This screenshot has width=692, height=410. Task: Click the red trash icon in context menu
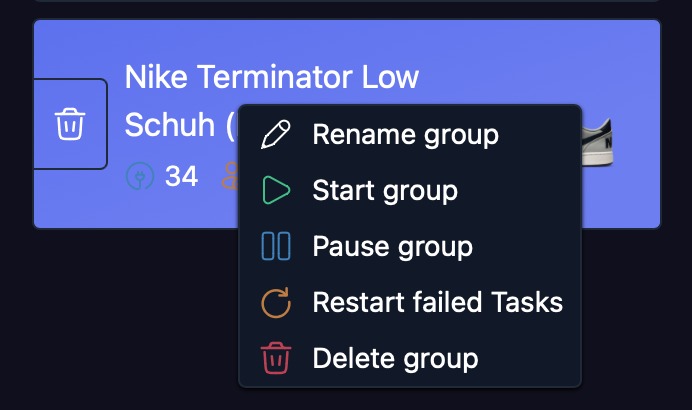pos(275,358)
